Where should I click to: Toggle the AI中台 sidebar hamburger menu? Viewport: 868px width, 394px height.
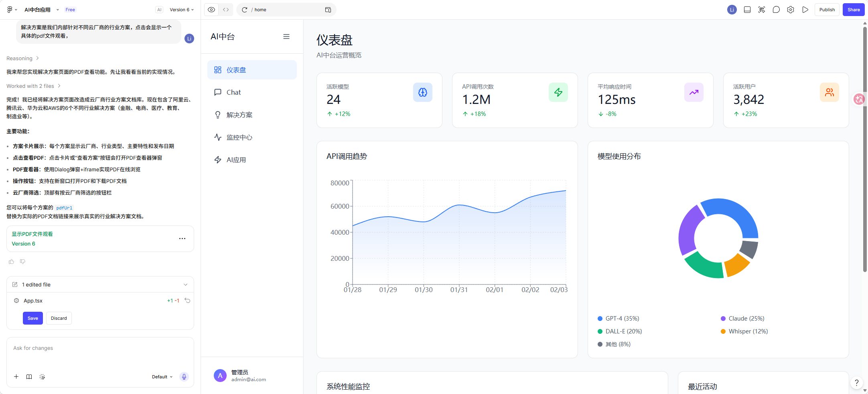pos(286,37)
